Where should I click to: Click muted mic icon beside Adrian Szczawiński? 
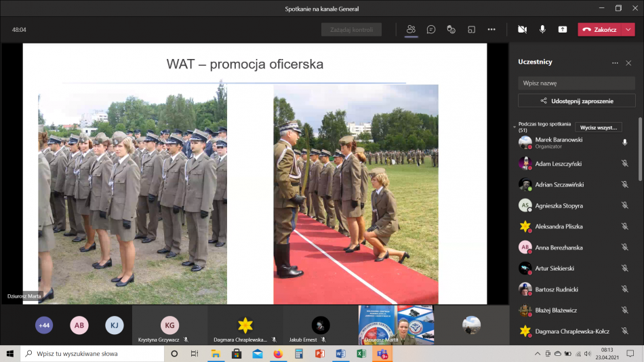click(625, 184)
